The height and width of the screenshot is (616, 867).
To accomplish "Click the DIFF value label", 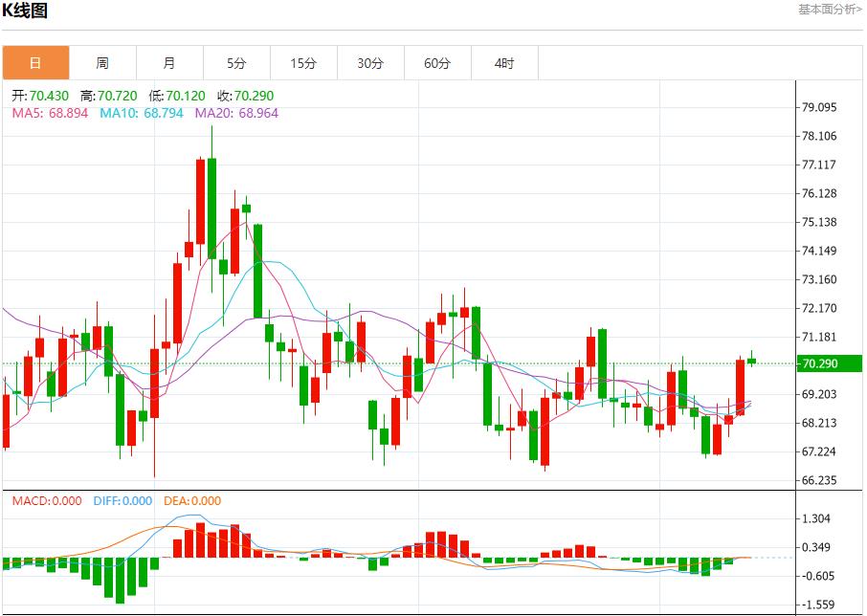I will click(121, 500).
